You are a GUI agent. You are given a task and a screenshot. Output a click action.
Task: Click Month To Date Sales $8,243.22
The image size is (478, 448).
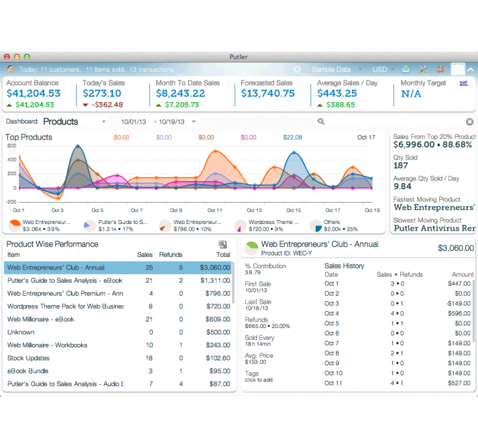pos(181,93)
